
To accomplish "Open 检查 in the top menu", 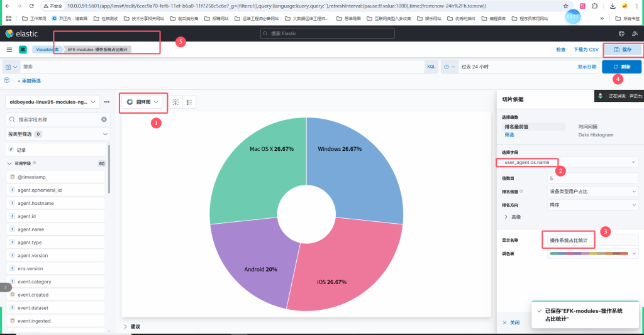I will (x=560, y=49).
